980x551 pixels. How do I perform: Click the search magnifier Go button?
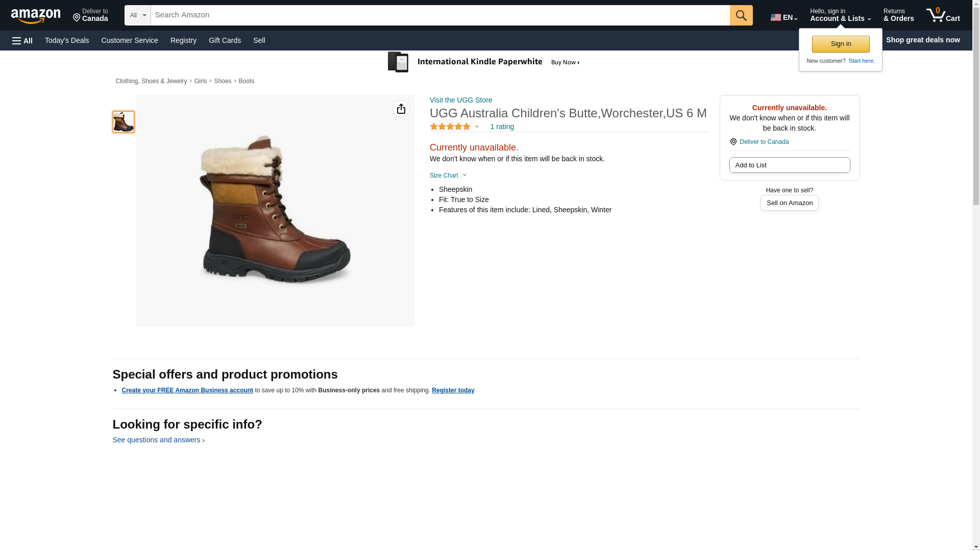pos(741,15)
